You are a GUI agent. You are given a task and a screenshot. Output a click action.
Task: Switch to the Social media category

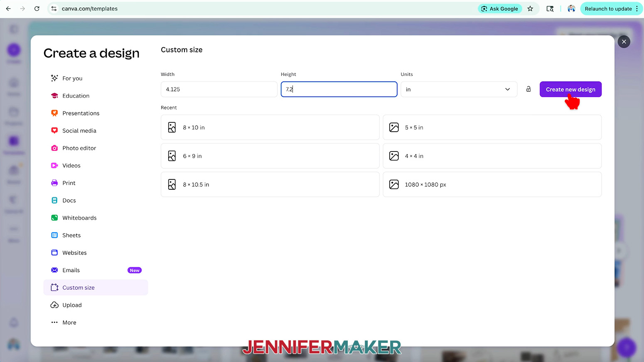[96, 130]
